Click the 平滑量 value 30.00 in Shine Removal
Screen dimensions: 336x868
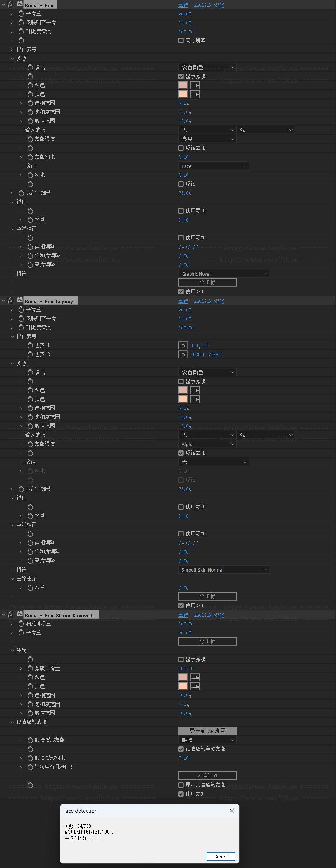pyautogui.click(x=185, y=633)
